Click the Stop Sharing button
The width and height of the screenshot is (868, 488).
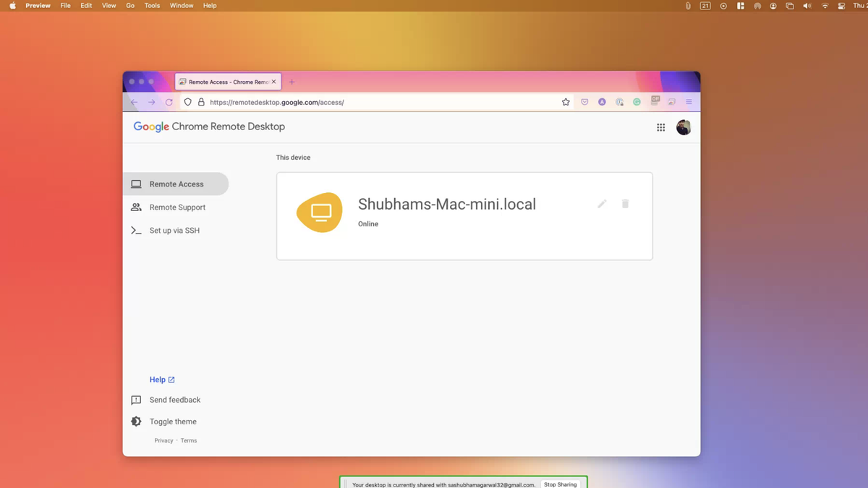pyautogui.click(x=561, y=484)
